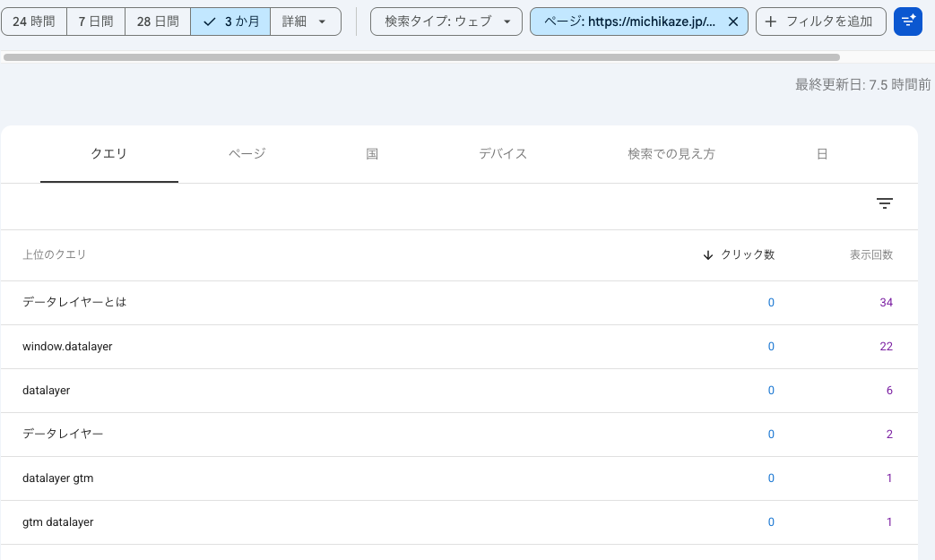Click the 上位のクエリ column header
This screenshot has height=560, width=935.
click(x=55, y=255)
